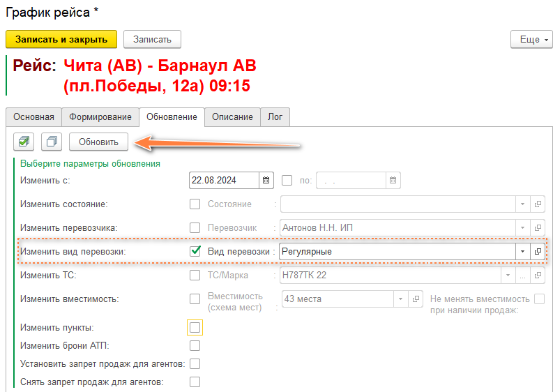Click the check all boxes icon

tap(24, 142)
